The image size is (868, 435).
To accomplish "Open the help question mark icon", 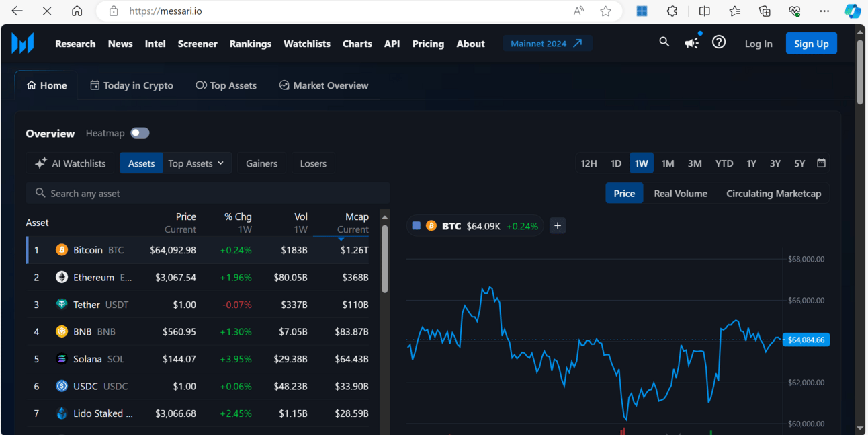I will (x=719, y=42).
